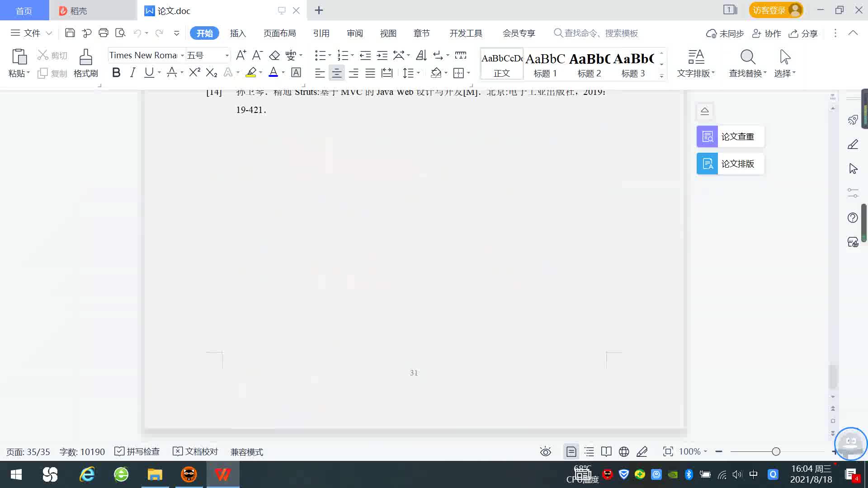Open the font name dropdown
The width and height of the screenshot is (868, 488).
(182, 56)
